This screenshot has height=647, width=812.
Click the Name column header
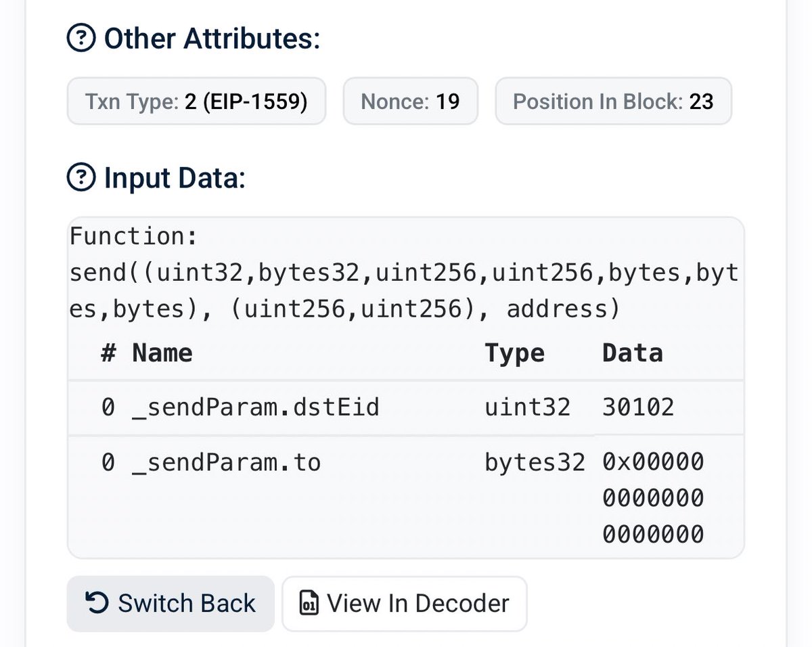click(162, 353)
